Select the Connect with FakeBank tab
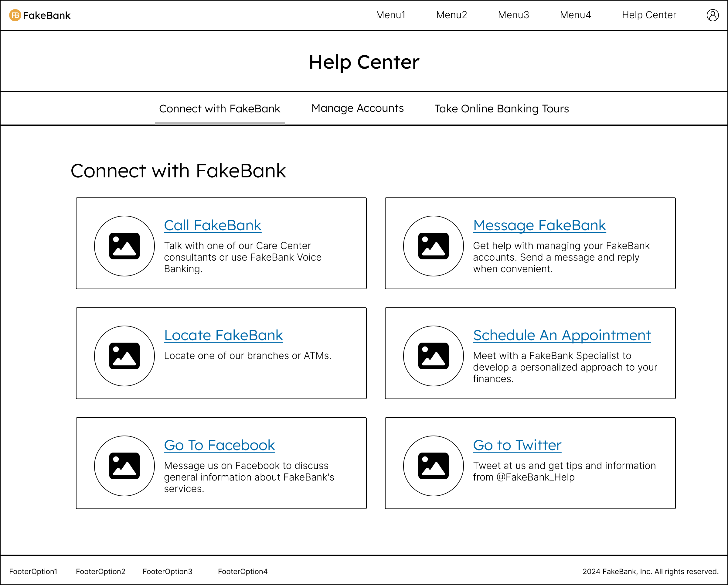728x585 pixels. (219, 109)
